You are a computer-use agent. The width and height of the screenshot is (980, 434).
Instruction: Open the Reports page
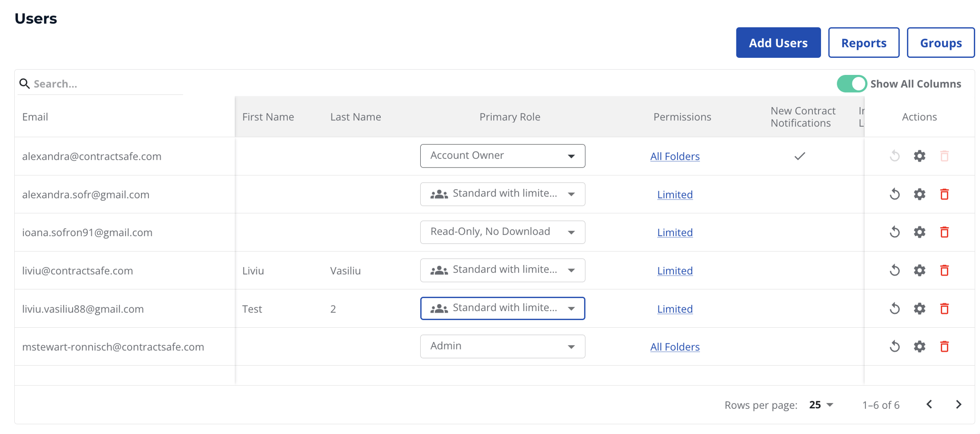click(x=864, y=42)
